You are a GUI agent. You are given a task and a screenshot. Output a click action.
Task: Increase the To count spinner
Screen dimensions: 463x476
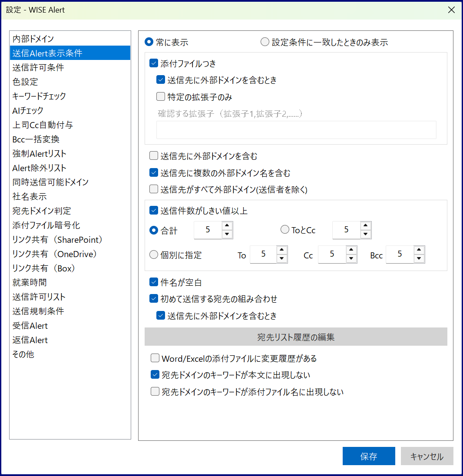point(282,250)
